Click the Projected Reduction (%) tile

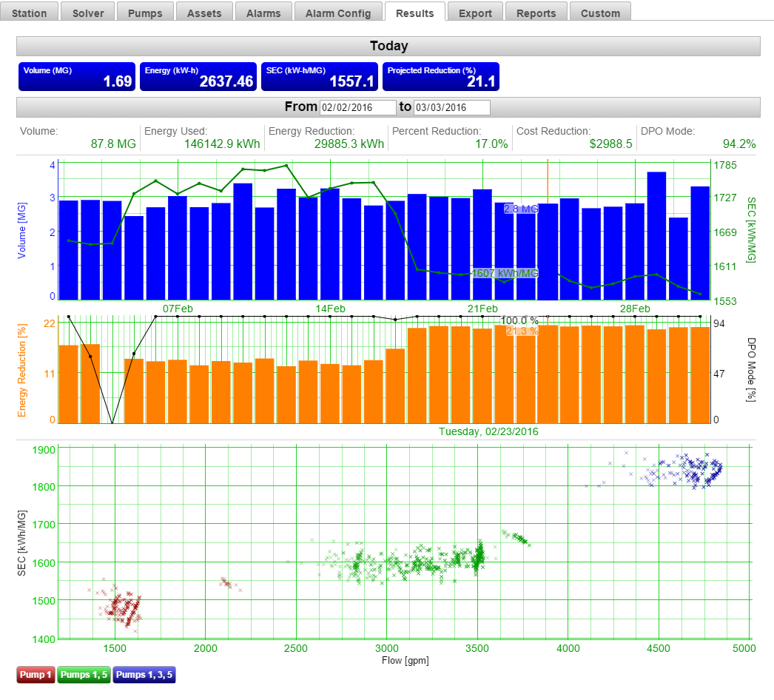tap(441, 77)
